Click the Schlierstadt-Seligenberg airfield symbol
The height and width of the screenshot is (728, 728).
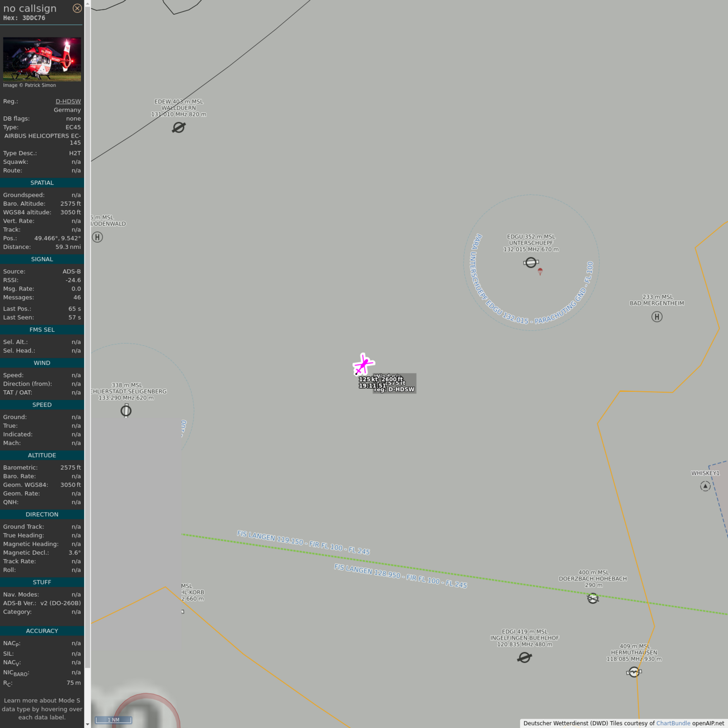(126, 411)
